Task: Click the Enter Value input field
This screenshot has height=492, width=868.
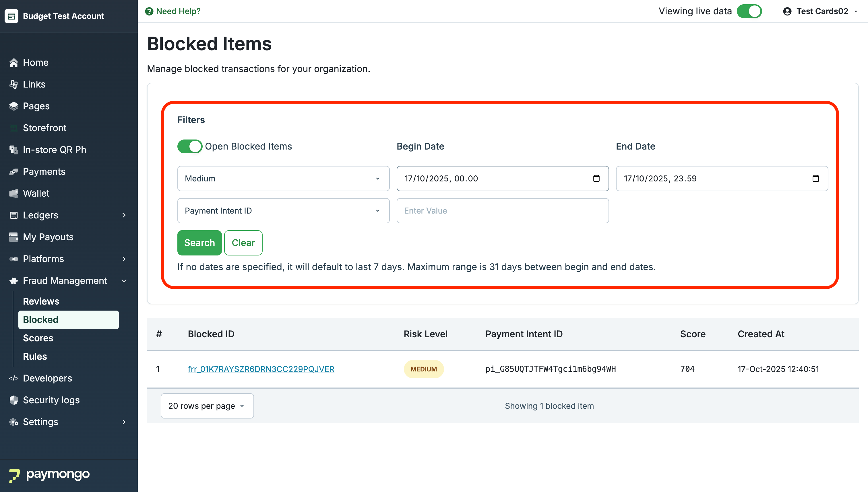Action: point(502,210)
